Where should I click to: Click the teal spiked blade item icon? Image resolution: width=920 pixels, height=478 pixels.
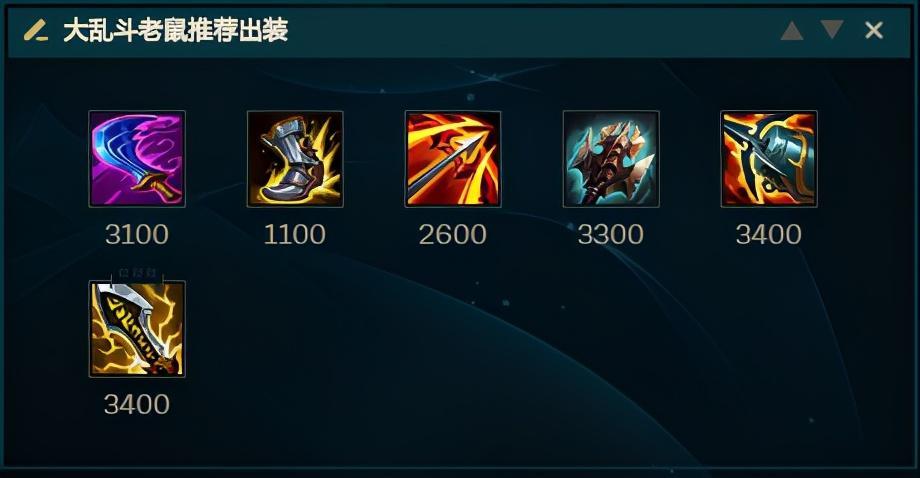tap(611, 159)
